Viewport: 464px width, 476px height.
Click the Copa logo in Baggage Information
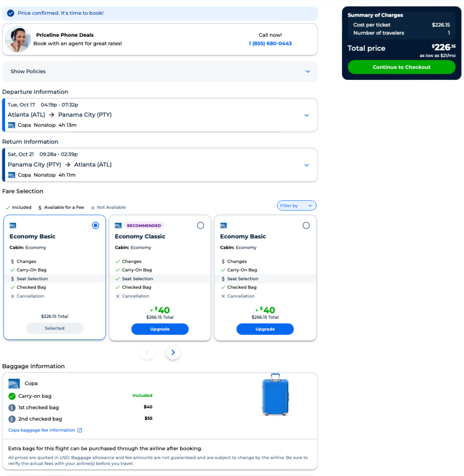[14, 383]
